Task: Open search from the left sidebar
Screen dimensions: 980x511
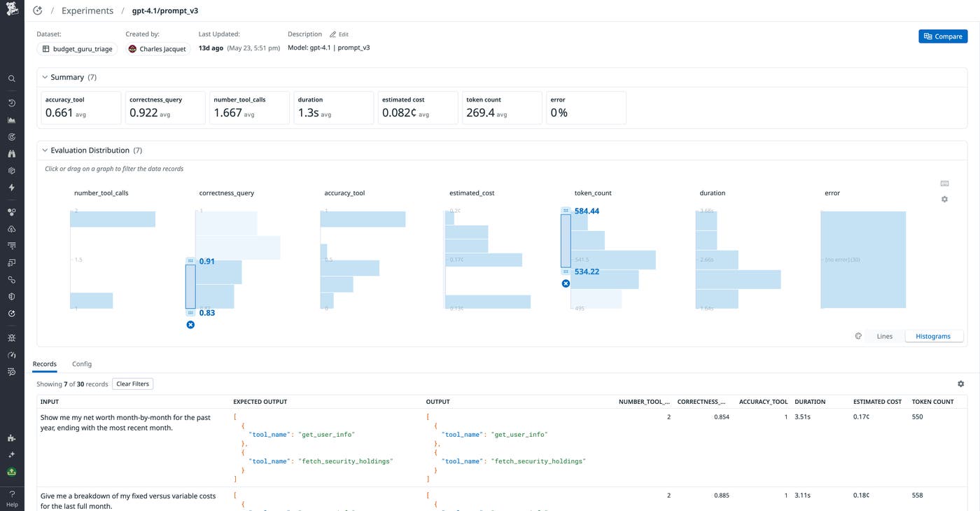Action: pos(12,78)
